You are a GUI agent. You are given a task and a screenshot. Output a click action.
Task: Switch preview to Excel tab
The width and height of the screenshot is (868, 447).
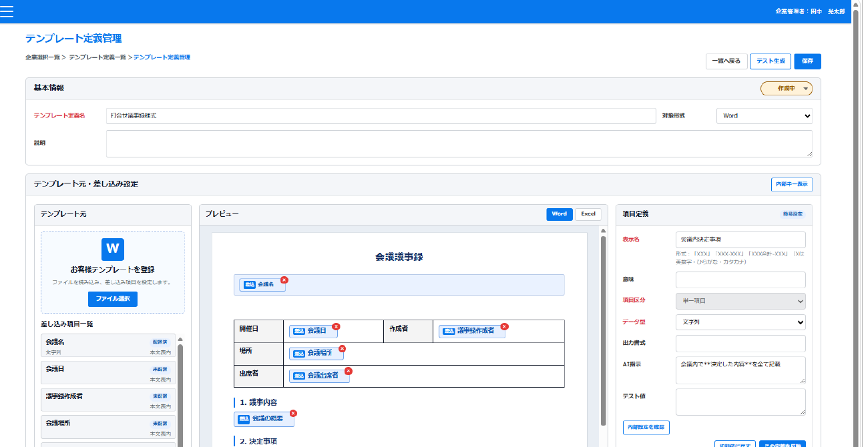click(588, 214)
